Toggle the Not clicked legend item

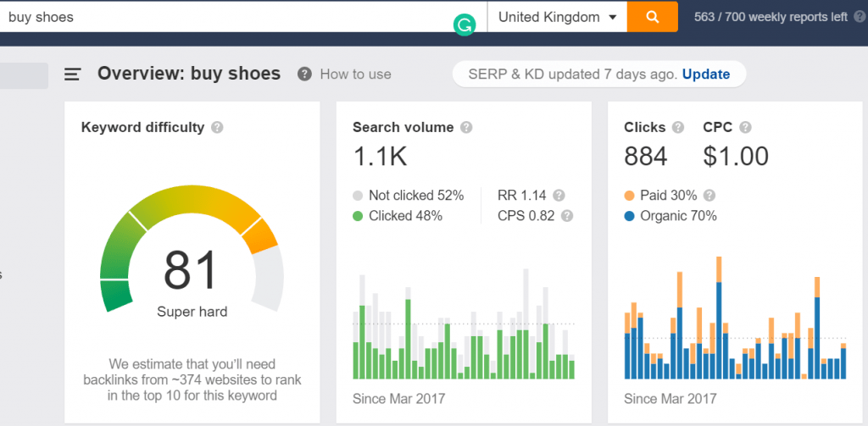408,196
